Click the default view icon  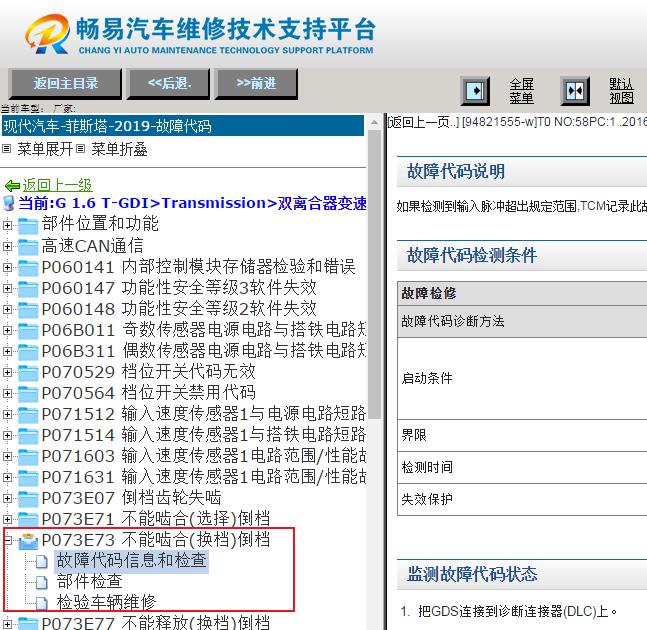tap(574, 91)
